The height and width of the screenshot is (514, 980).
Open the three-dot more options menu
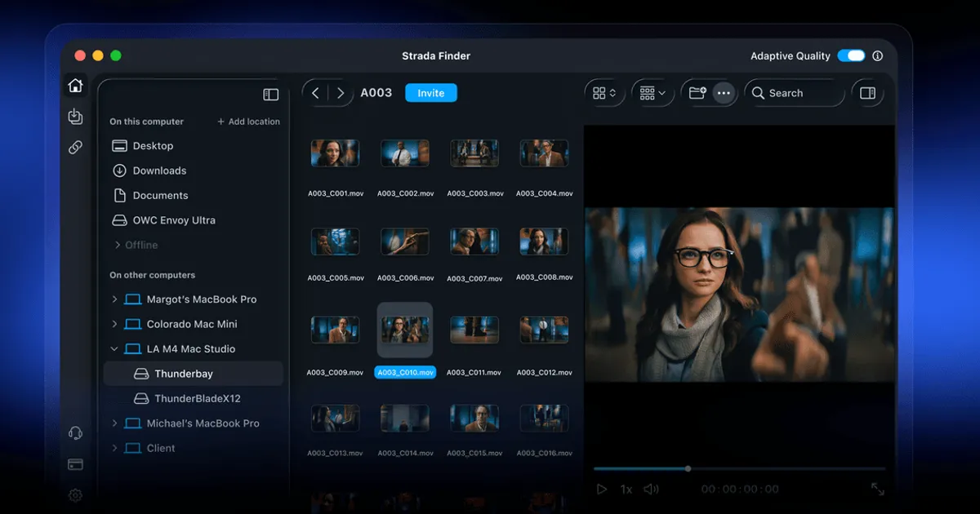724,93
